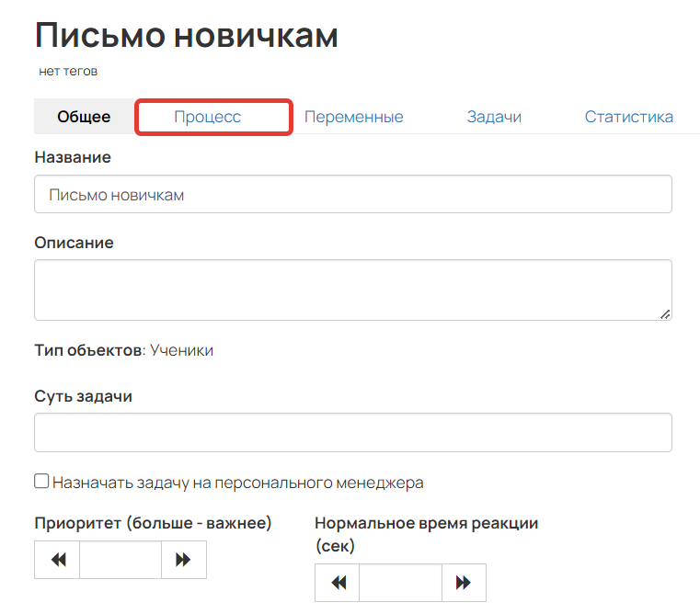Go to the Задачи tab
This screenshot has width=700, height=614.
point(494,117)
